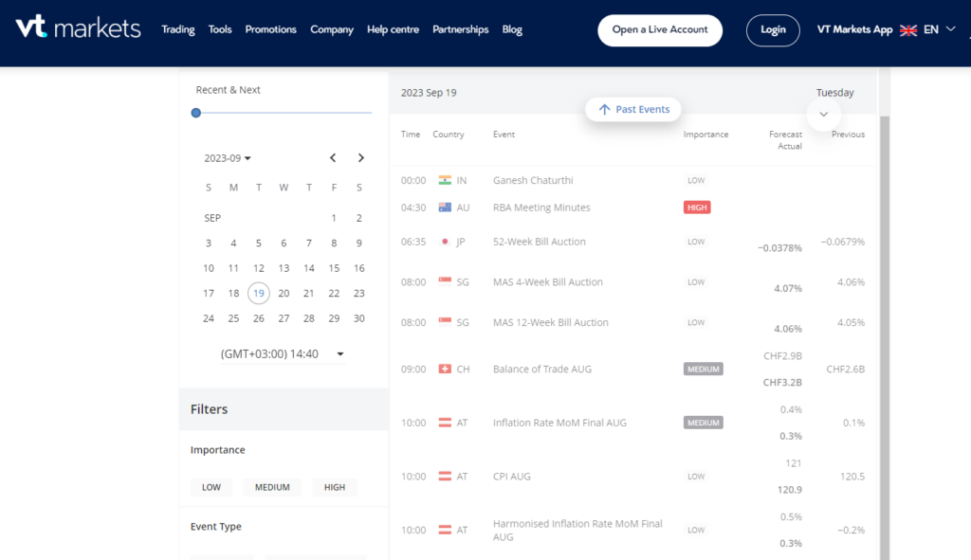Click the Japan flag beside 52-Week Bill Auction
The image size is (971, 560).
point(445,242)
